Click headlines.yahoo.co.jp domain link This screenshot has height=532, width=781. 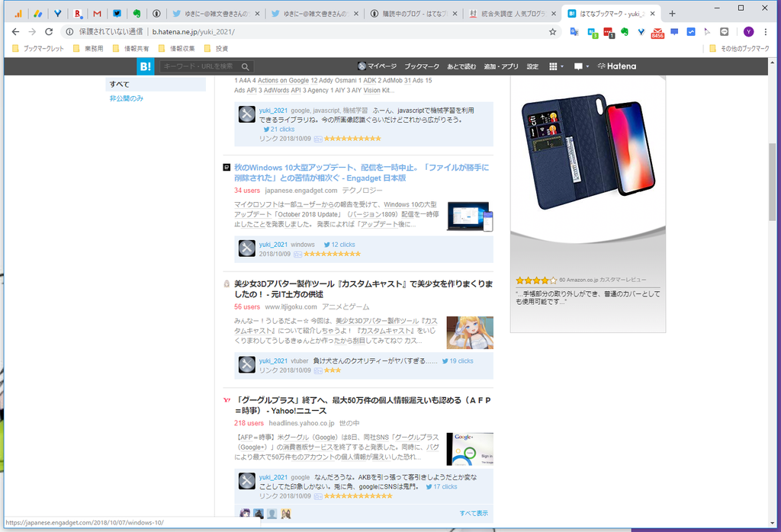pos(302,424)
